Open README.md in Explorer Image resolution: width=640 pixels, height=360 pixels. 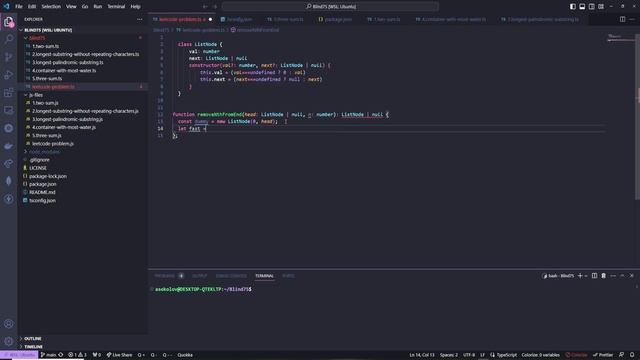(42, 192)
